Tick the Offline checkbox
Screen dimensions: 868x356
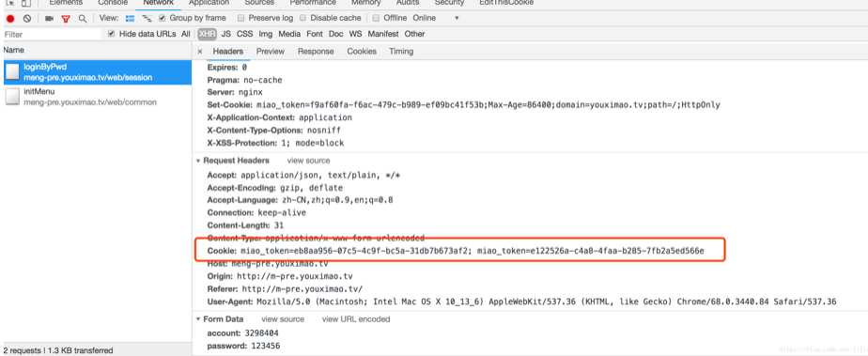[377, 18]
